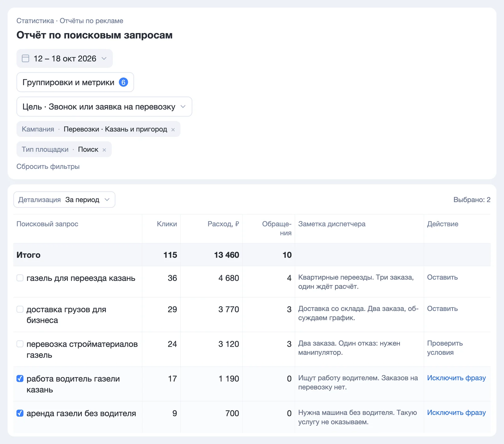This screenshot has width=504, height=444.
Task: Sort table by 'Расход, ₽' header
Action: pos(223,224)
